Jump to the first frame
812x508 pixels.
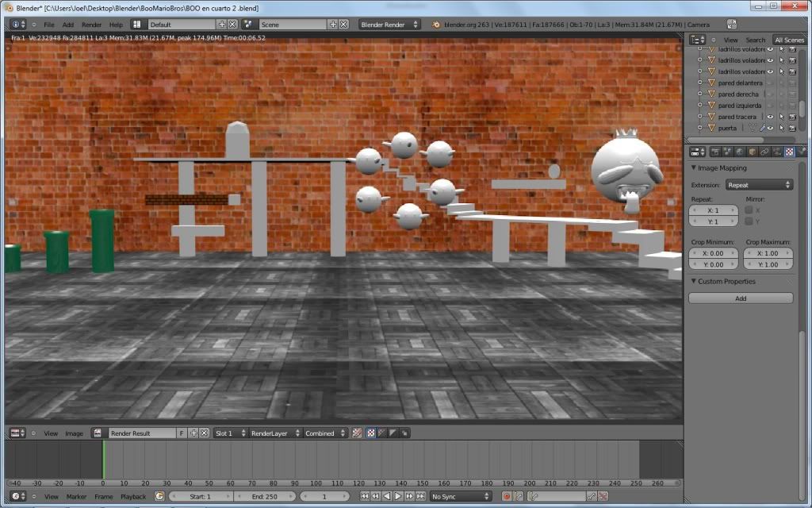[x=365, y=497]
